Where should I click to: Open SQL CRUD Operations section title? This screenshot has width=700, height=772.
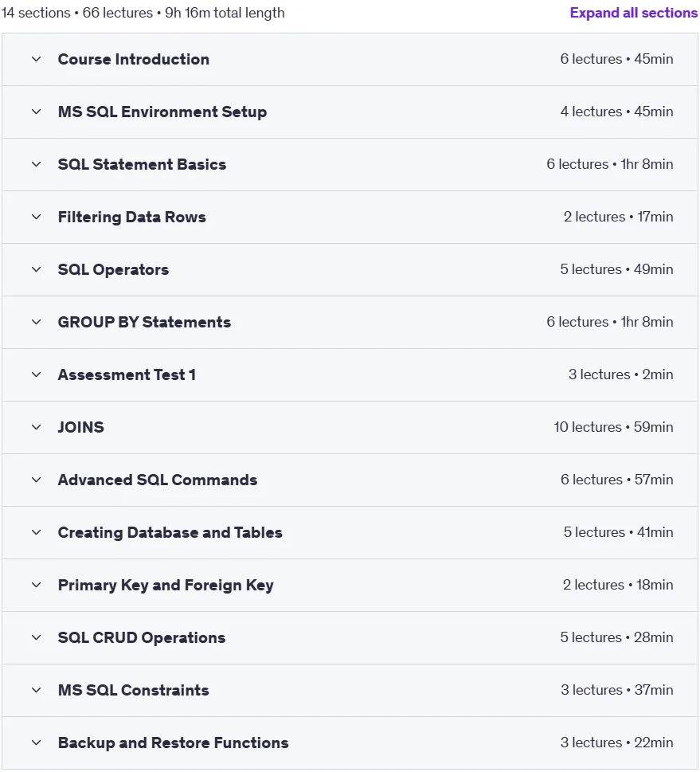141,637
